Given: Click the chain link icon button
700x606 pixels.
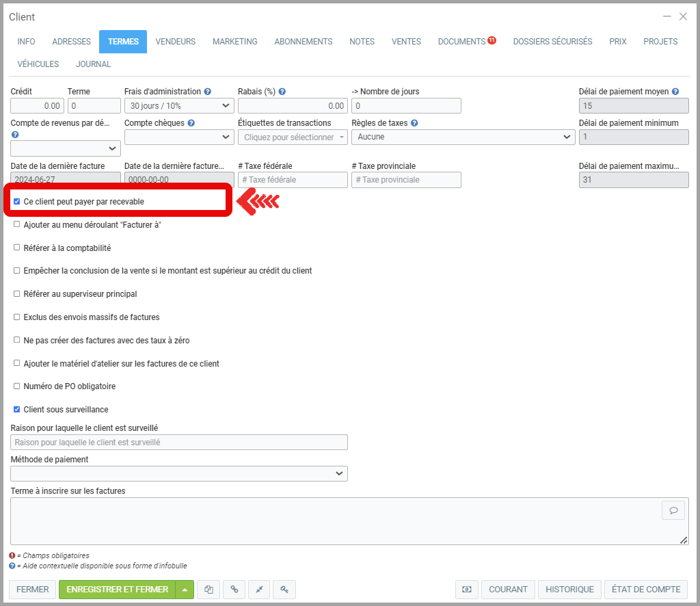Looking at the screenshot, I should pyautogui.click(x=234, y=589).
